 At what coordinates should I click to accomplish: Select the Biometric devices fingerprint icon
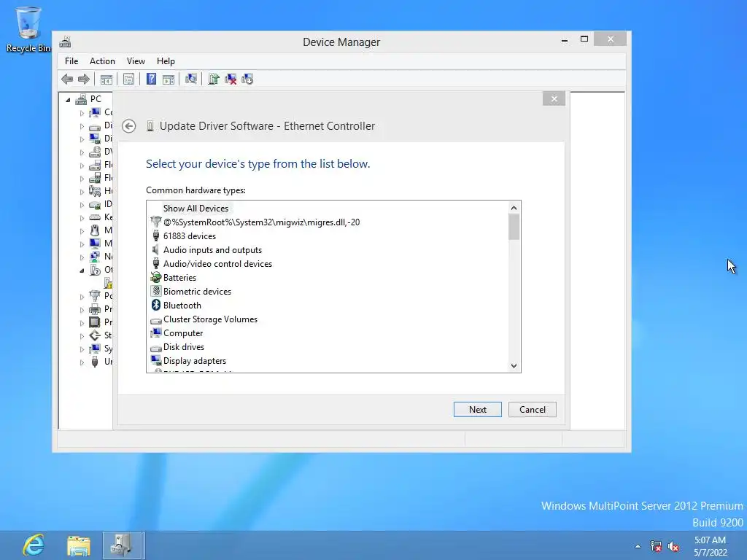(156, 291)
